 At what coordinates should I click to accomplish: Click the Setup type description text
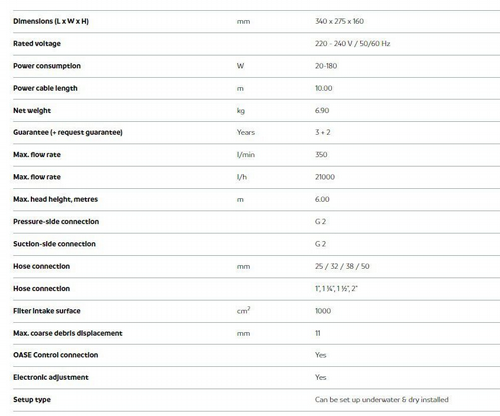[382, 400]
